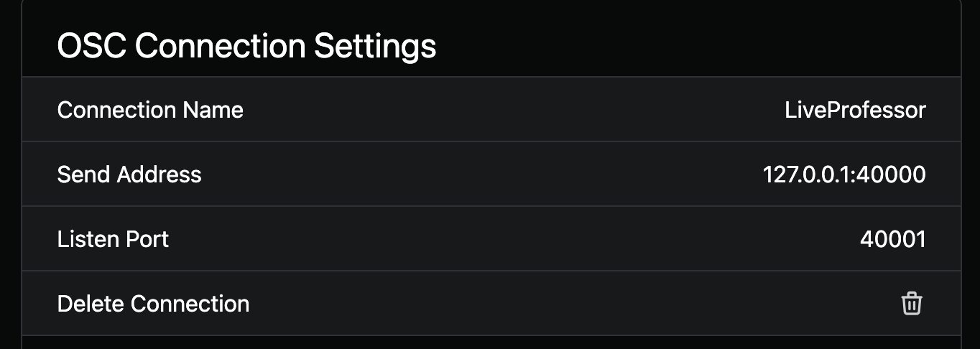Viewport: 980px width, 349px height.
Task: Click the trash icon to delete connection
Action: pos(911,304)
